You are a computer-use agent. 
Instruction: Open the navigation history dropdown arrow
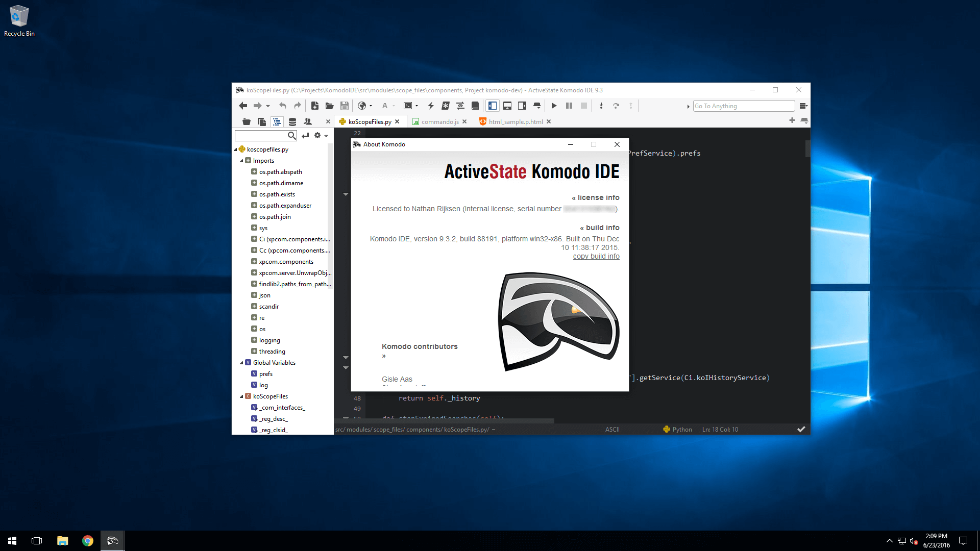pos(268,106)
